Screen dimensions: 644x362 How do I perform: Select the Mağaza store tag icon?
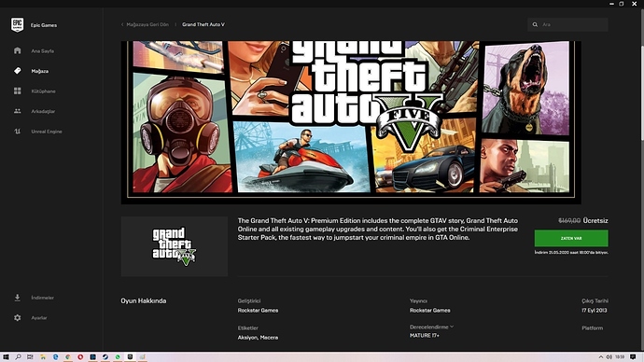tap(17, 71)
